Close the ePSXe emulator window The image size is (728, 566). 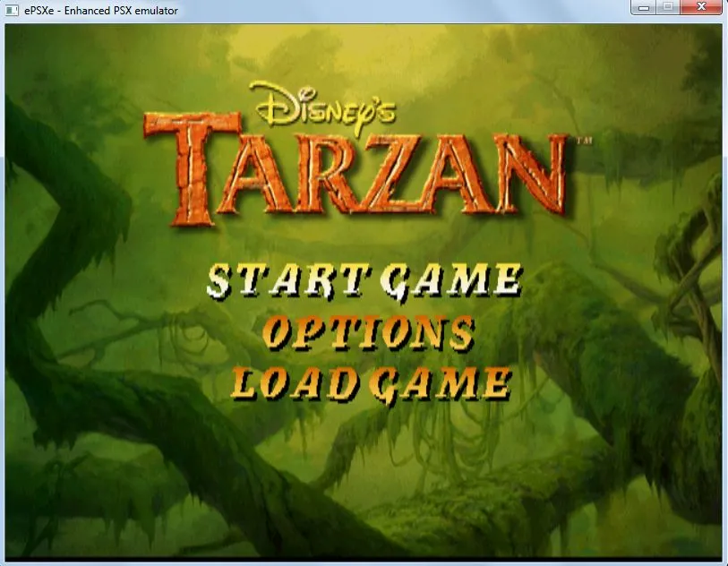tap(701, 7)
